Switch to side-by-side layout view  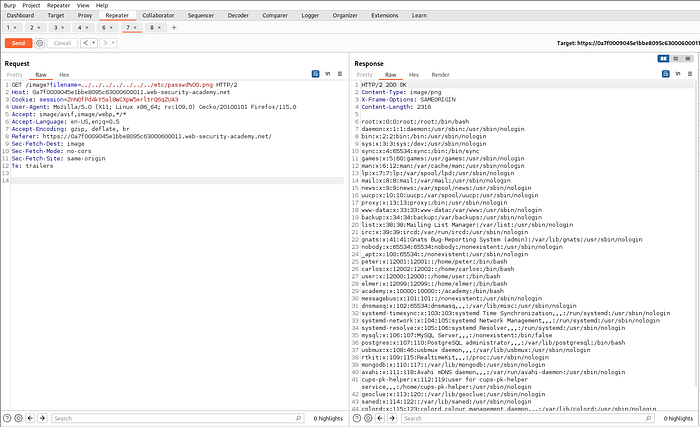[x=663, y=59]
